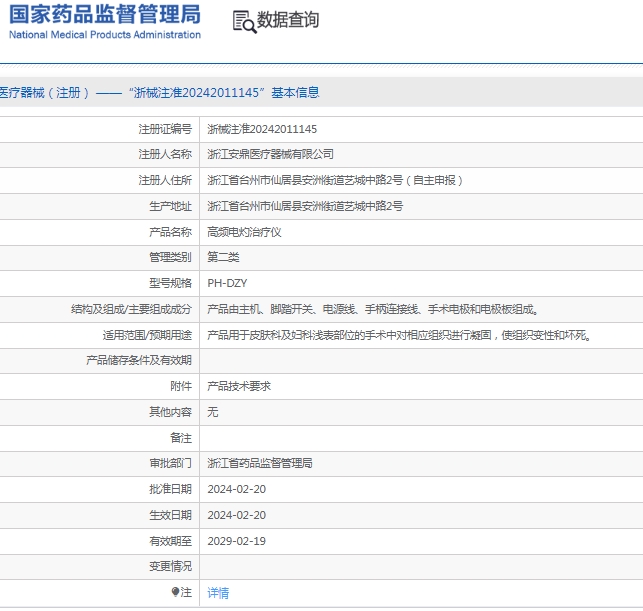The height and width of the screenshot is (611, 643).
Task: Click the 附件 label
Action: pos(181,386)
